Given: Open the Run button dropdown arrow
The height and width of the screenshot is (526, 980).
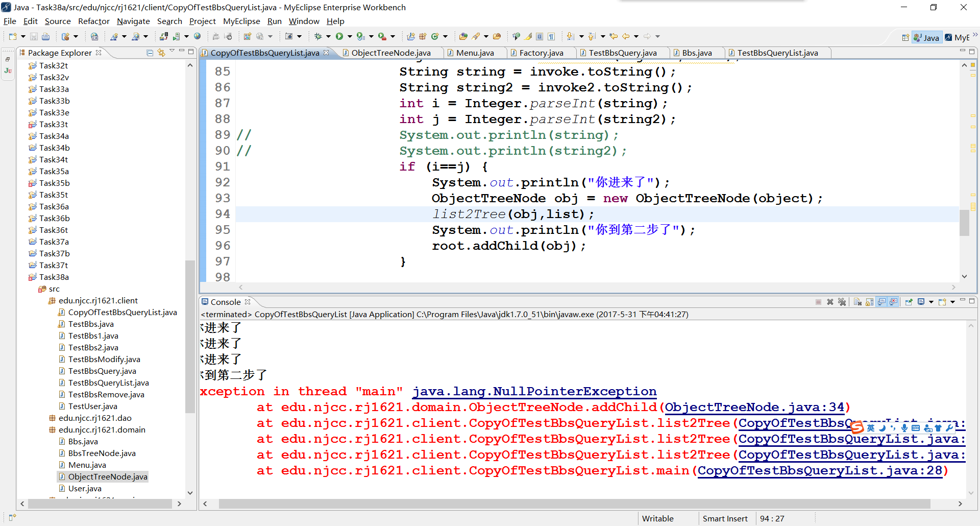Looking at the screenshot, I should point(350,36).
